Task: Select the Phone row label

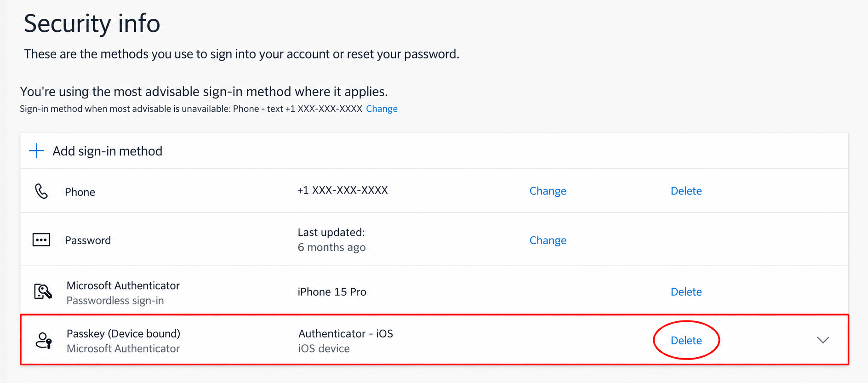Action: (x=80, y=192)
